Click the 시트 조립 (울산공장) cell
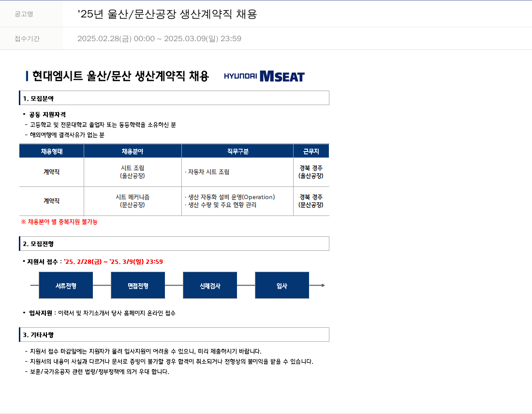532x414 pixels. click(133, 172)
